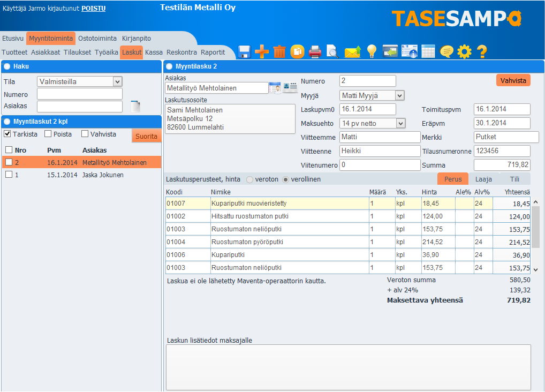Select the veroton radio button
Screen dimensions: 545x392
249,179
